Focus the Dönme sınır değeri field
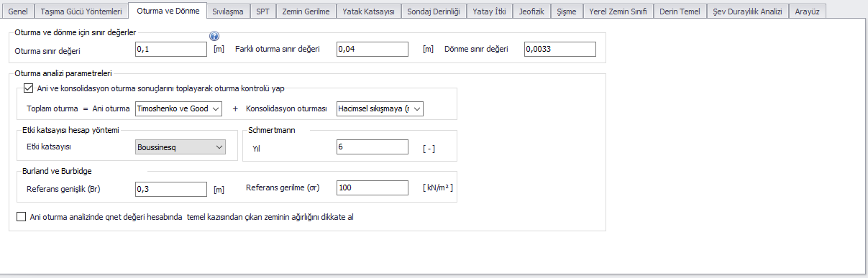The height and width of the screenshot is (278, 868). (x=560, y=49)
